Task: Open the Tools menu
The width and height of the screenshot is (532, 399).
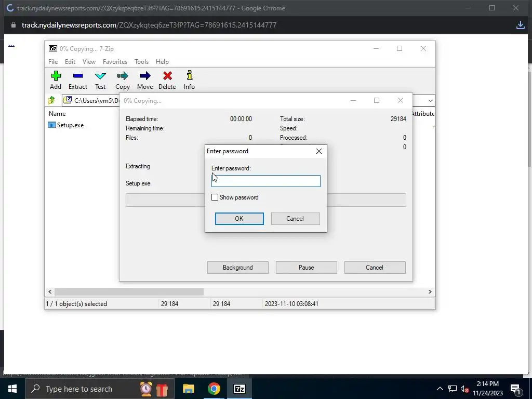Action: [x=141, y=62]
